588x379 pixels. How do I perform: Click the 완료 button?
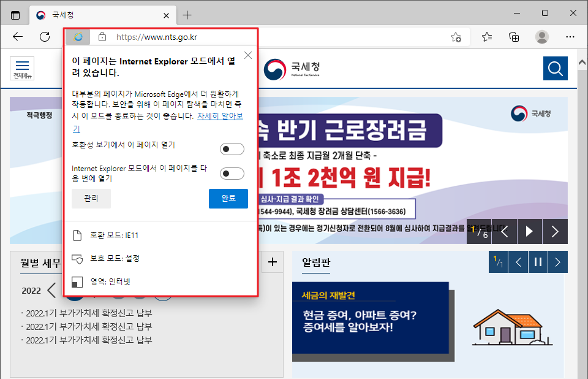228,198
